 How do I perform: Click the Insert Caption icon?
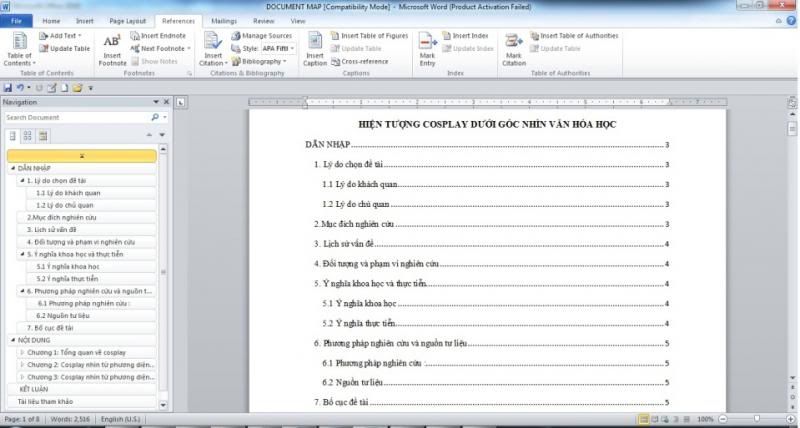[x=315, y=48]
